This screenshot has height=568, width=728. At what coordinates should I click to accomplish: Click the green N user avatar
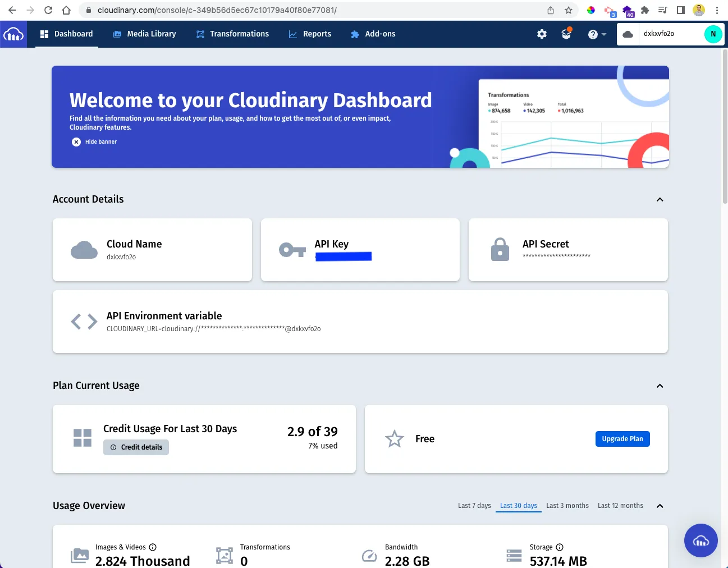click(x=713, y=34)
